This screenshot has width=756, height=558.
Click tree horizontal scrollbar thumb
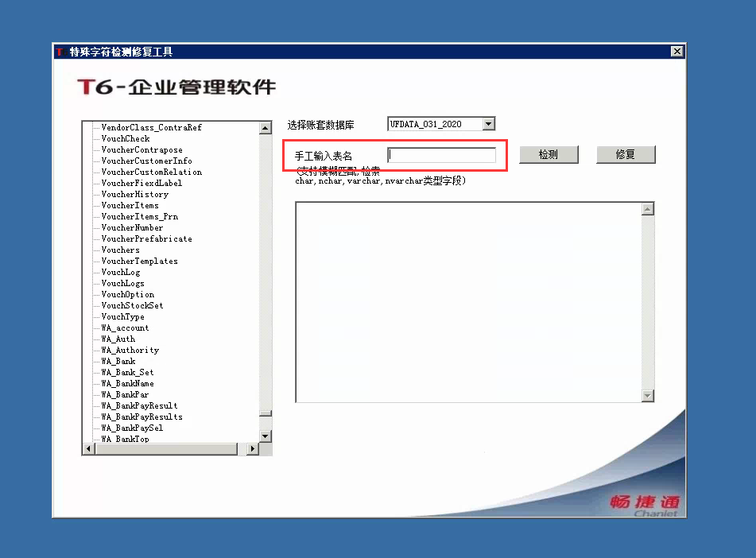tap(167, 449)
